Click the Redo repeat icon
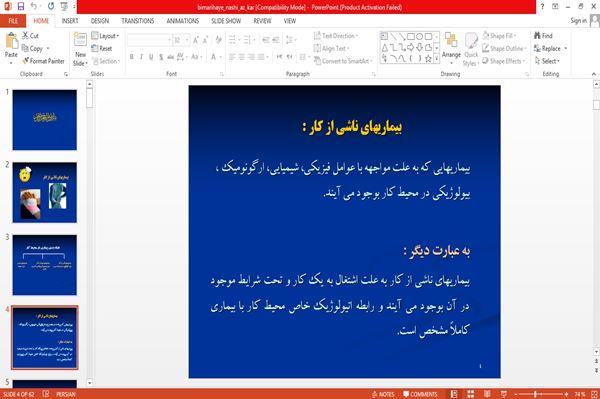 coord(51,7)
